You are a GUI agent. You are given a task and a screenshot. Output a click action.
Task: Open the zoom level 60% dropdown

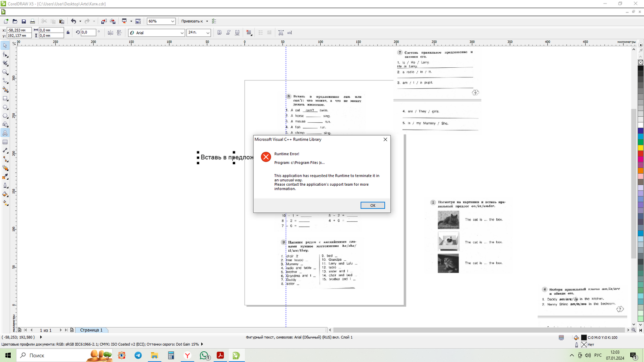pyautogui.click(x=173, y=21)
